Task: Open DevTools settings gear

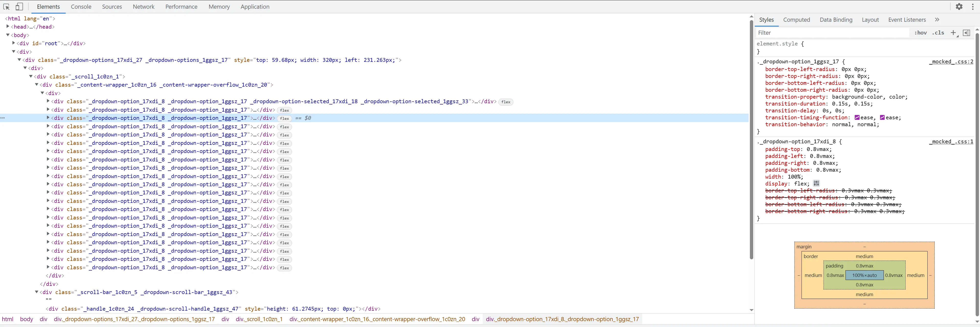Action: point(959,6)
